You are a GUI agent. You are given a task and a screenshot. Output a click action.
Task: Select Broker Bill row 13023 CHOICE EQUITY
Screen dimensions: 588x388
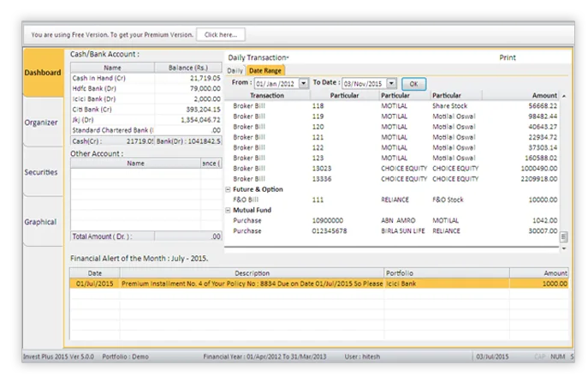pos(392,169)
